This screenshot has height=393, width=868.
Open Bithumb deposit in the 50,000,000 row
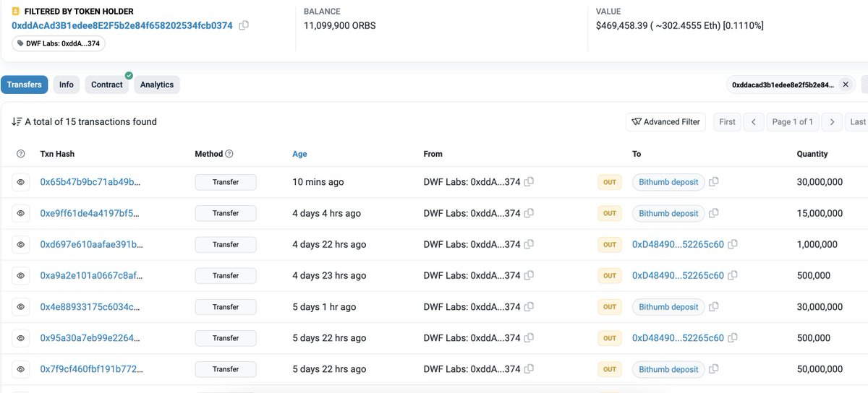(x=668, y=369)
